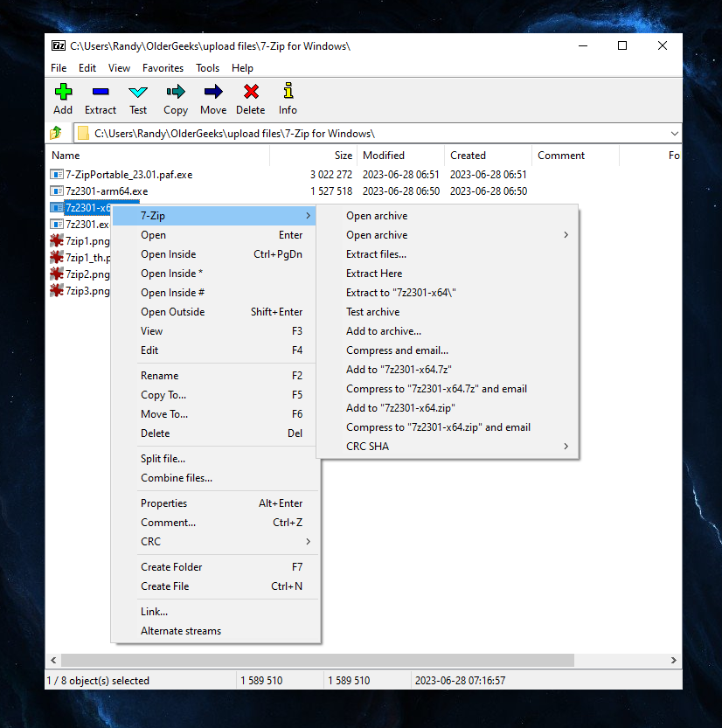
Task: Click Extract Here in submenu
Action: [x=448, y=274]
